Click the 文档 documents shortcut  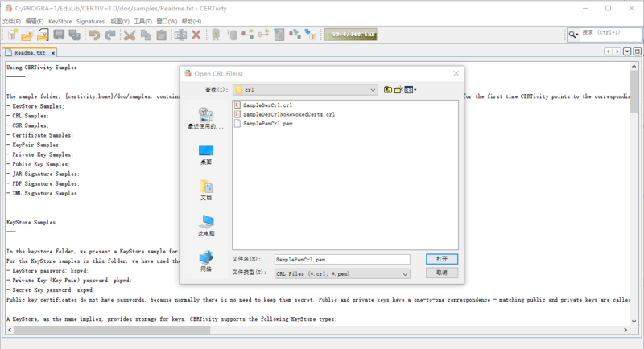coord(206,190)
